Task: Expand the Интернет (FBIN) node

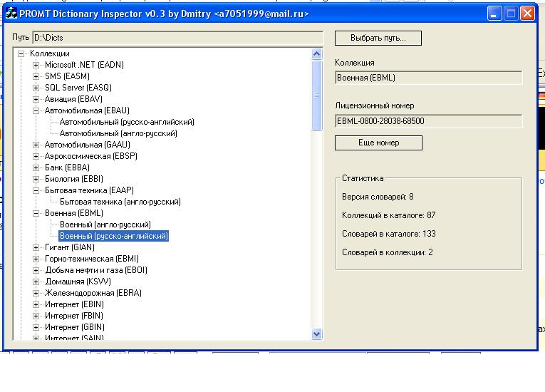Action: pos(36,316)
